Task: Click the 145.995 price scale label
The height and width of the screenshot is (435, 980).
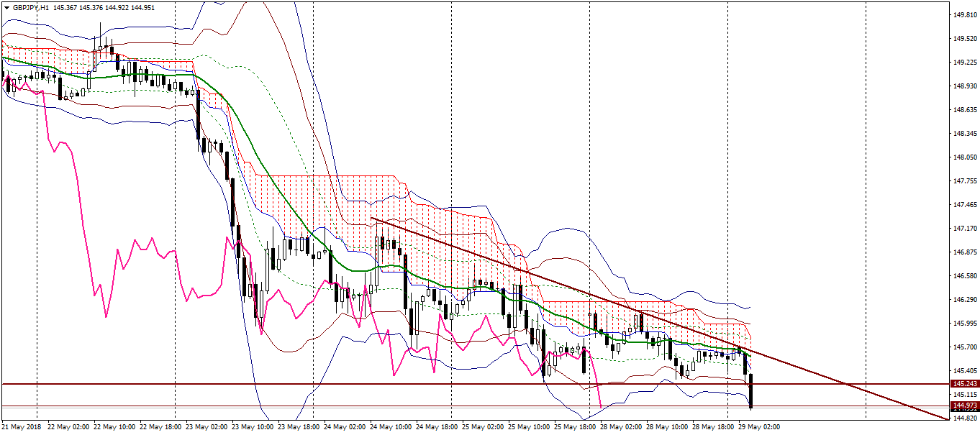Action: [x=964, y=323]
